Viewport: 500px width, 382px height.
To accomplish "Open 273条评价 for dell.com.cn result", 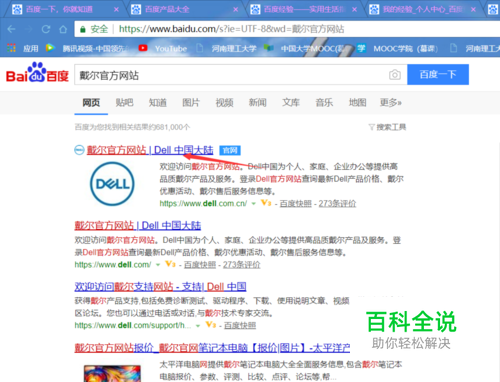I will [337, 203].
